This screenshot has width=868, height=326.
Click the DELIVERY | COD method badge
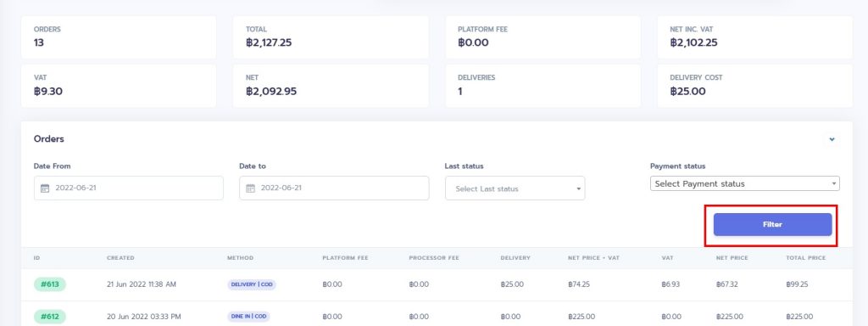click(x=251, y=284)
